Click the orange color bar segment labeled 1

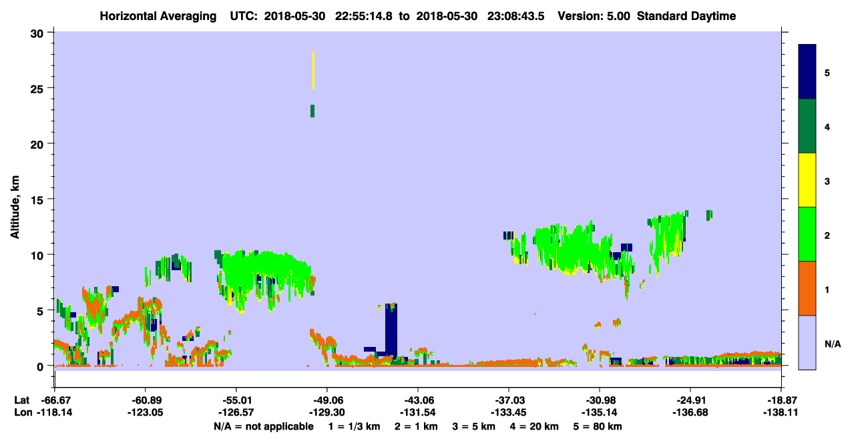pos(807,288)
